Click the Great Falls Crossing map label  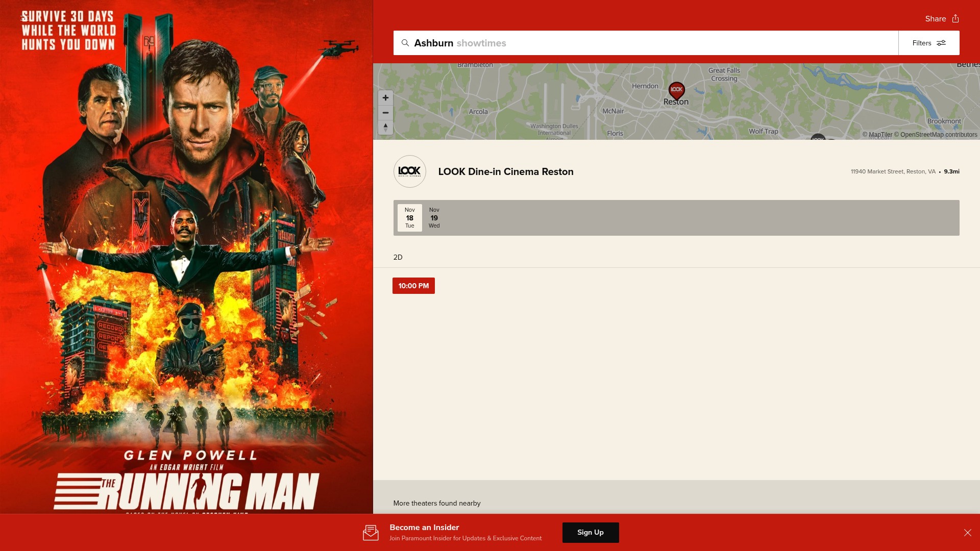coord(724,74)
